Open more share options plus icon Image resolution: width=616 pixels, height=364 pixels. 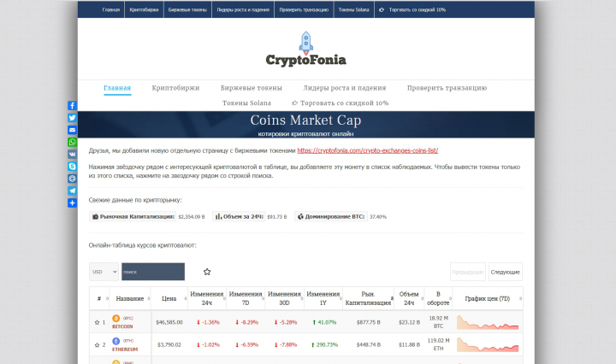coord(72,203)
